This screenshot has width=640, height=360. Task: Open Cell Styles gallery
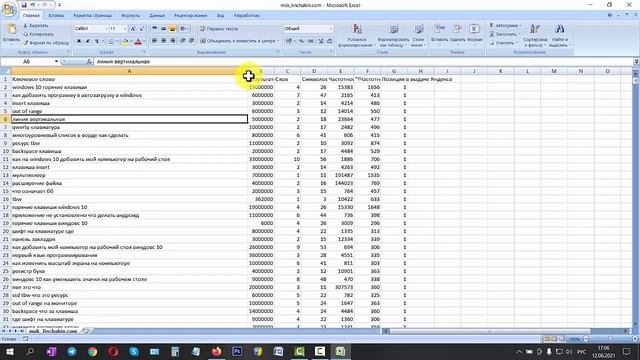[418, 35]
